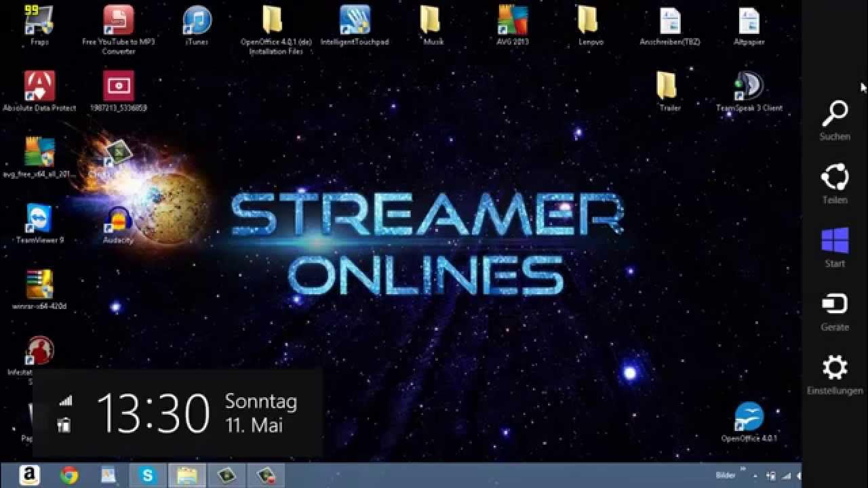Open the Suchen (Search) charm

pos(835,121)
